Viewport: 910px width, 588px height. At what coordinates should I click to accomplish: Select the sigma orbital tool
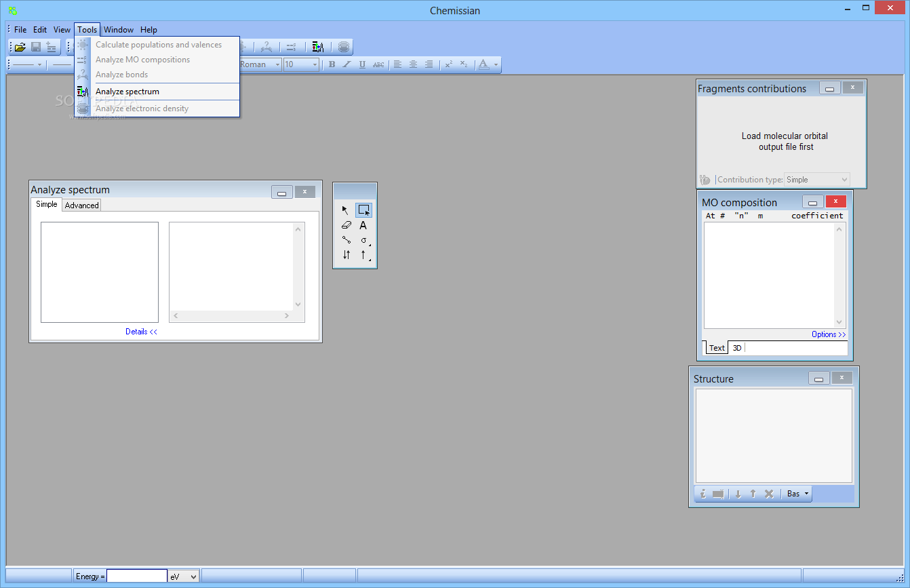pyautogui.click(x=363, y=240)
